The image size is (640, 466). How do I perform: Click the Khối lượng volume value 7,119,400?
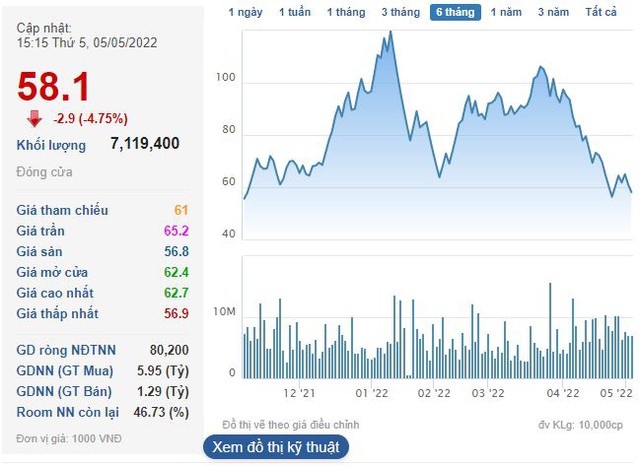coord(145,144)
